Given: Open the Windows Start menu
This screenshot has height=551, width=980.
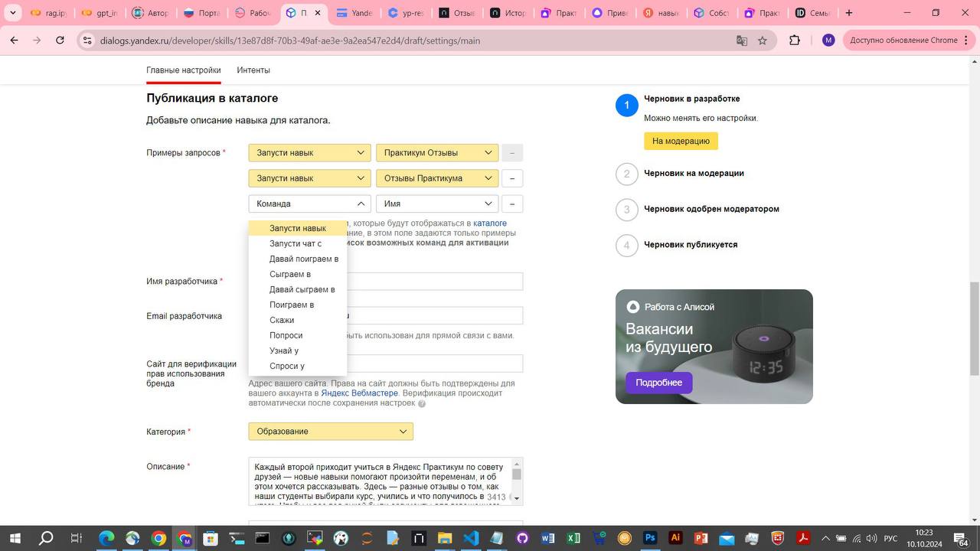Looking at the screenshot, I should pos(15,538).
